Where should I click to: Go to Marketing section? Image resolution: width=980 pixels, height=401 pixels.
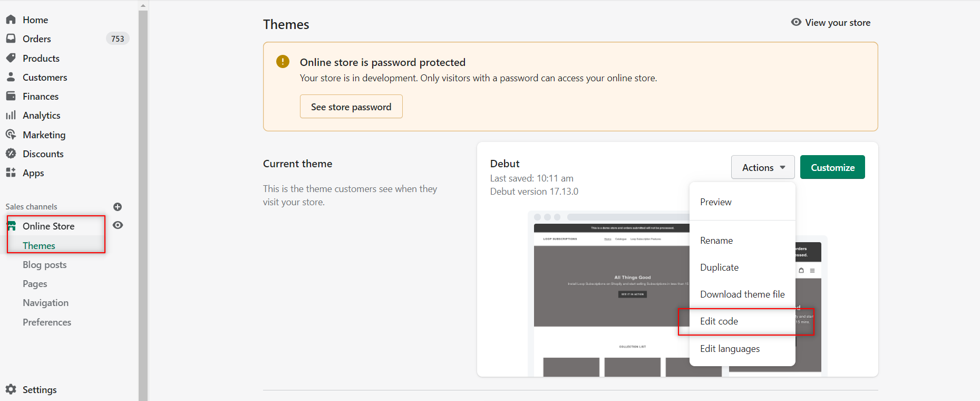click(44, 135)
